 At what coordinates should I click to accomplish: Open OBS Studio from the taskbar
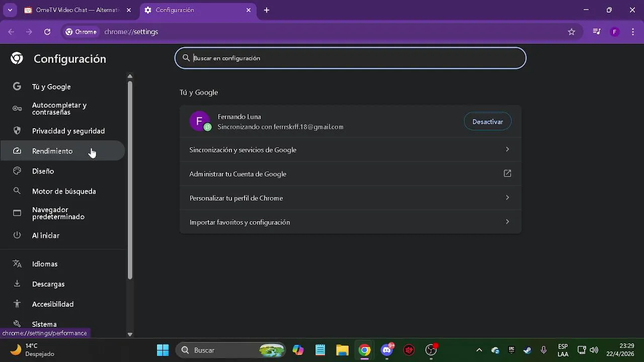pos(431,350)
